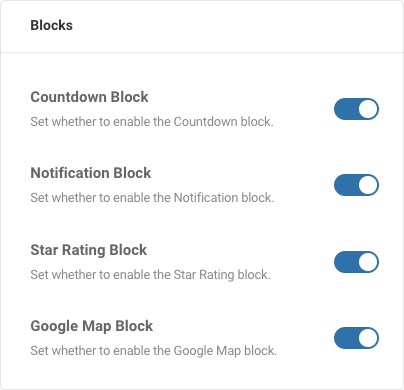Click the Countdown block description text
This screenshot has width=404, height=390.
pos(152,122)
